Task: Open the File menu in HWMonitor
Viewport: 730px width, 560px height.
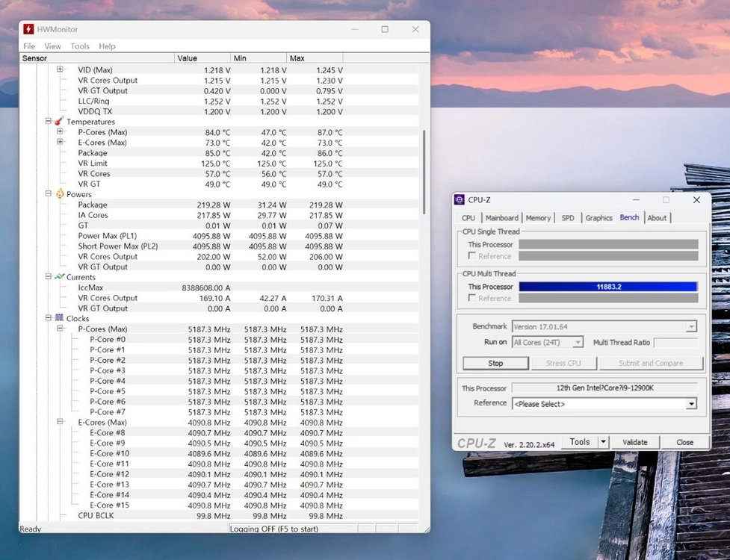Action: 29,46
